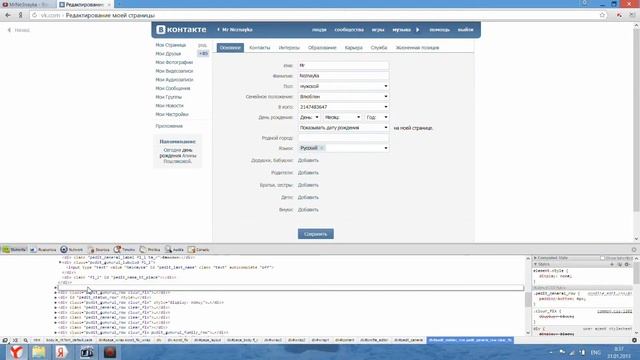Screen dimensions: 640x360
Task: Open File Explorer from the taskbar
Action: 39,352
